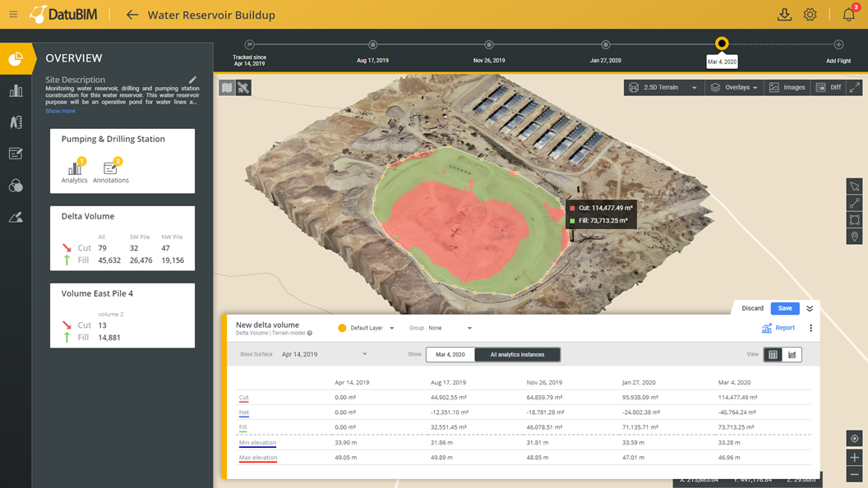The width and height of the screenshot is (868, 488).
Task: Save the new delta volume
Action: pos(785,308)
